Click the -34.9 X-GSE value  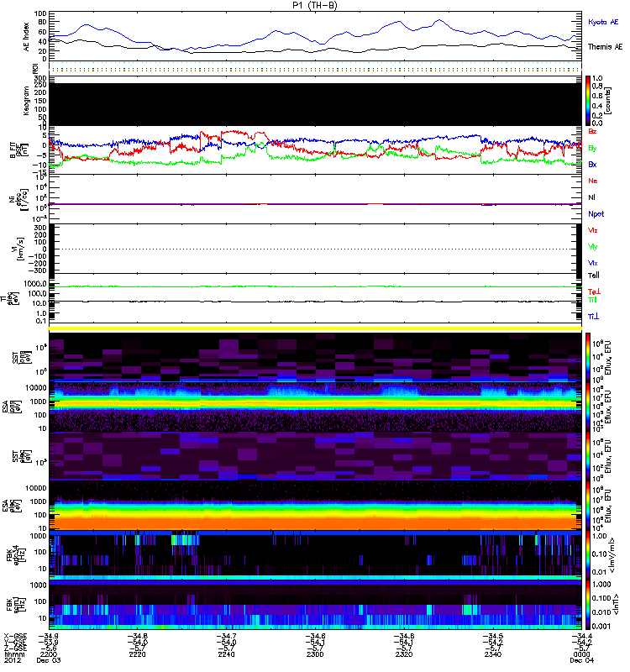49,637
